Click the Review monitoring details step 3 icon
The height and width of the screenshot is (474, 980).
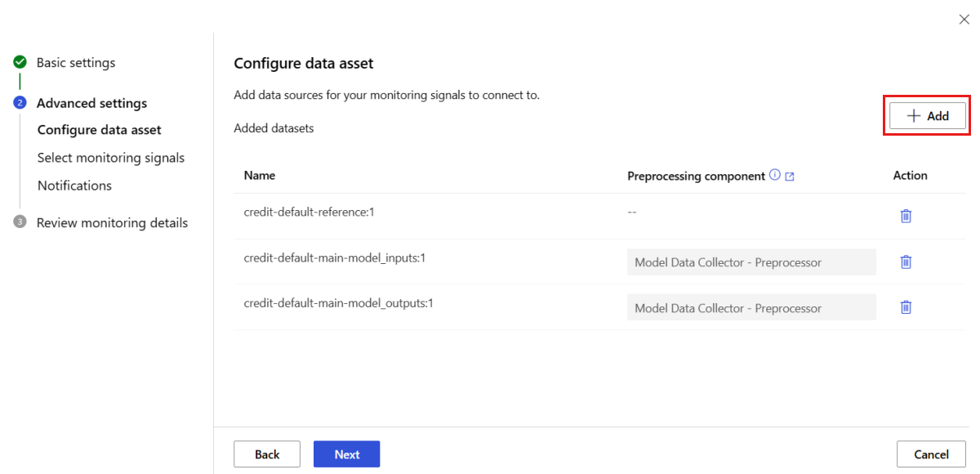click(20, 222)
